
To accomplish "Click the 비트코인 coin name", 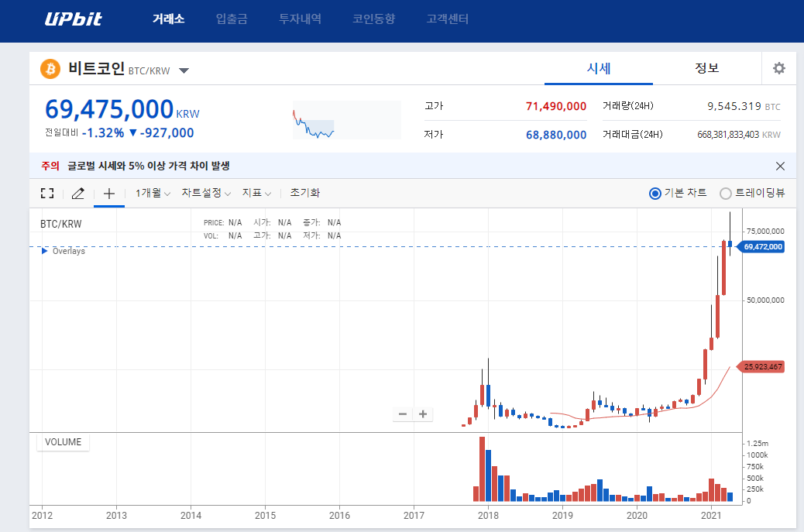I will tap(96, 68).
